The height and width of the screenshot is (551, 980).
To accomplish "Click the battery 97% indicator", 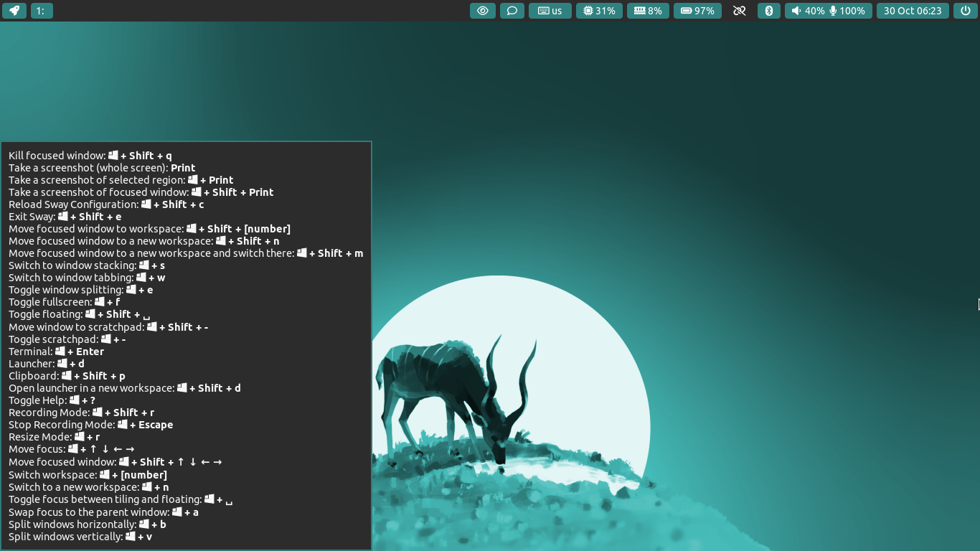I will [x=697, y=11].
